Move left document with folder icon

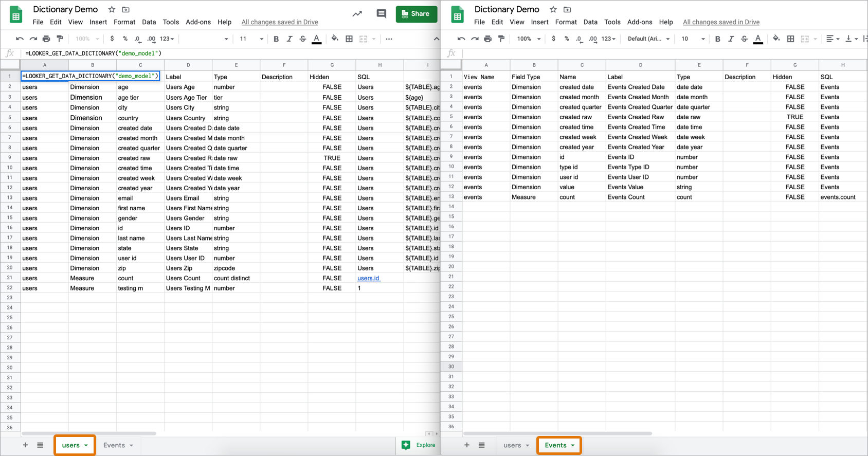tap(125, 9)
